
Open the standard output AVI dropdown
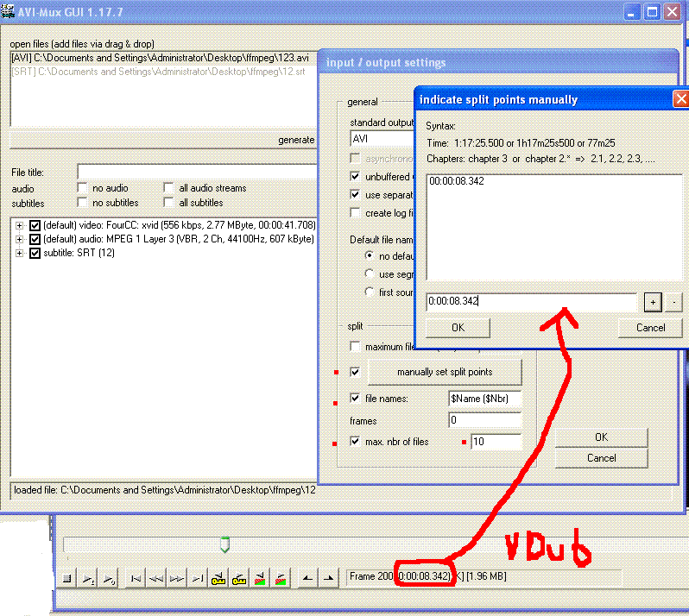(382, 139)
